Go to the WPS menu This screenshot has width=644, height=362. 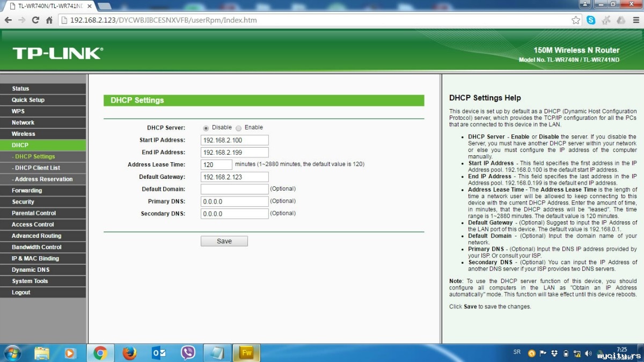pyautogui.click(x=43, y=111)
